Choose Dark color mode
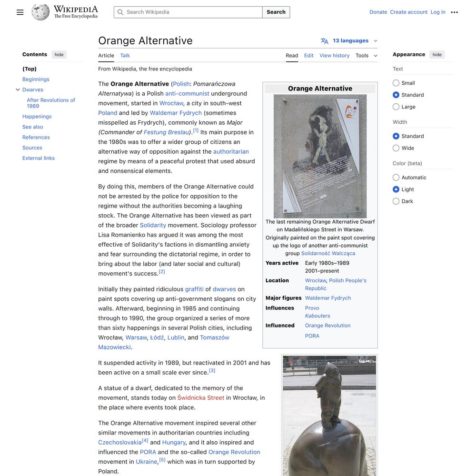The height and width of the screenshot is (476, 476). point(396,201)
